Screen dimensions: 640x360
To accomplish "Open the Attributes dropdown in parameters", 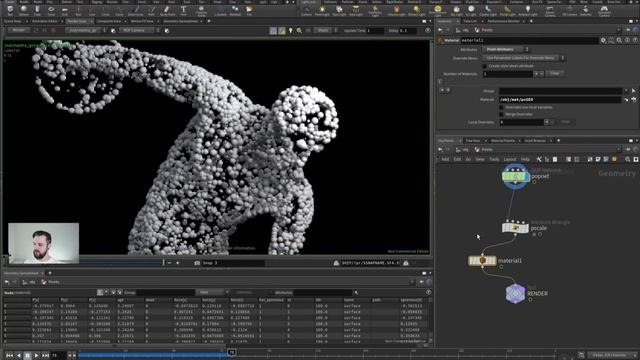I will click(506, 49).
